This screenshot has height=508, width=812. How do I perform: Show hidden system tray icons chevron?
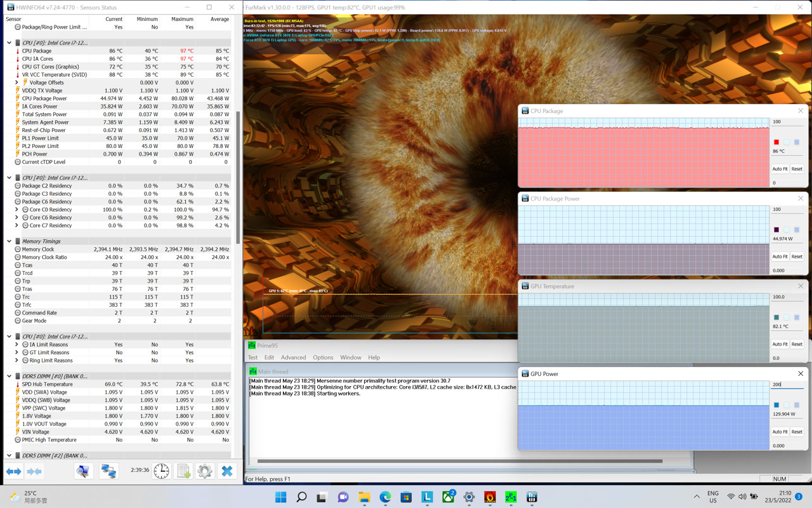(x=697, y=497)
